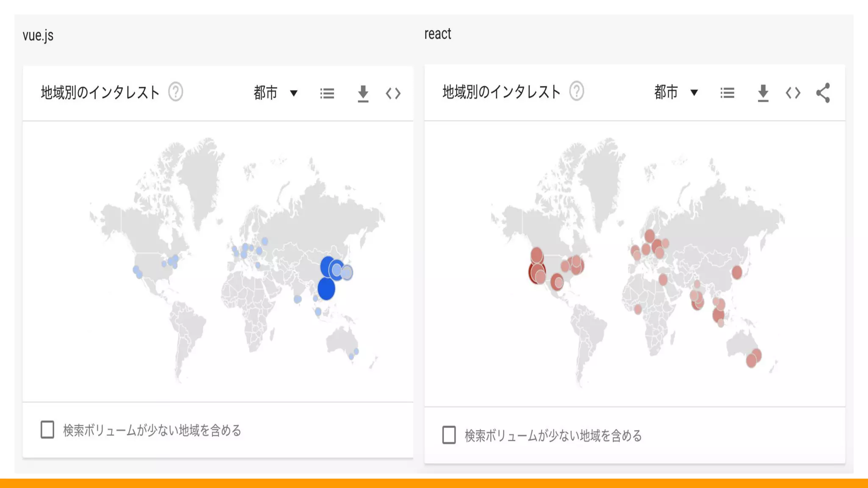Download vue.js regional data CSV

(x=363, y=94)
